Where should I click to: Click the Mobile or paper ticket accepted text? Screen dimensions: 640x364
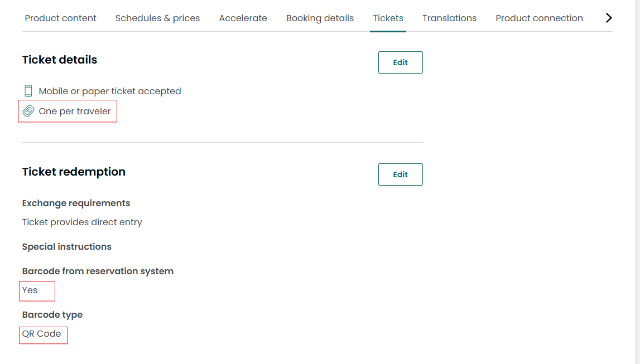(x=110, y=91)
